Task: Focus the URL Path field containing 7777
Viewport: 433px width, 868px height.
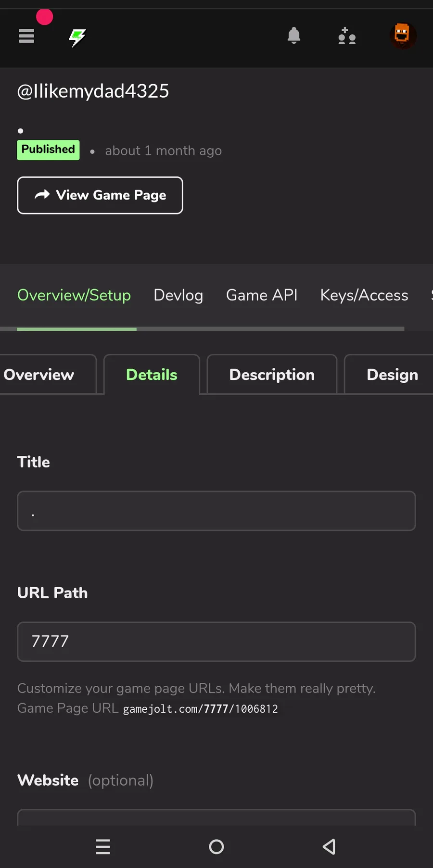Action: point(216,642)
